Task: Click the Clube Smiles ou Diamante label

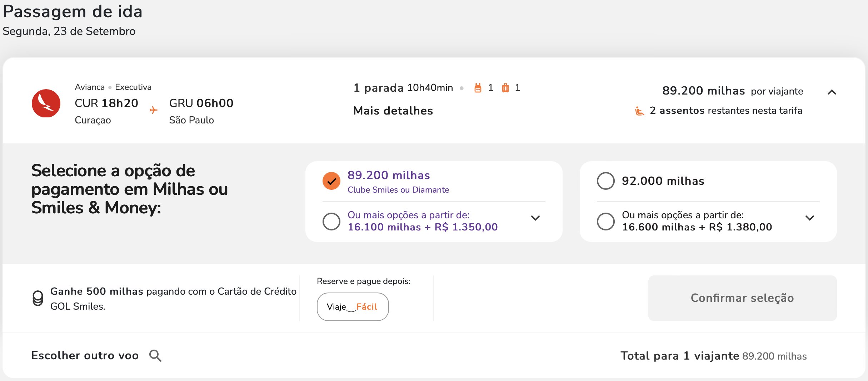Action: coord(398,190)
